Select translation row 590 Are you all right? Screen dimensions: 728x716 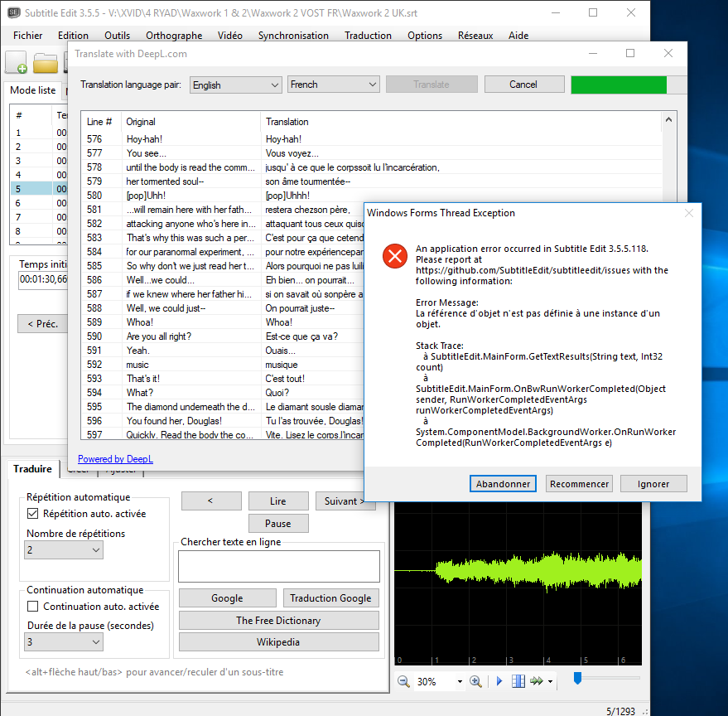tap(223, 336)
